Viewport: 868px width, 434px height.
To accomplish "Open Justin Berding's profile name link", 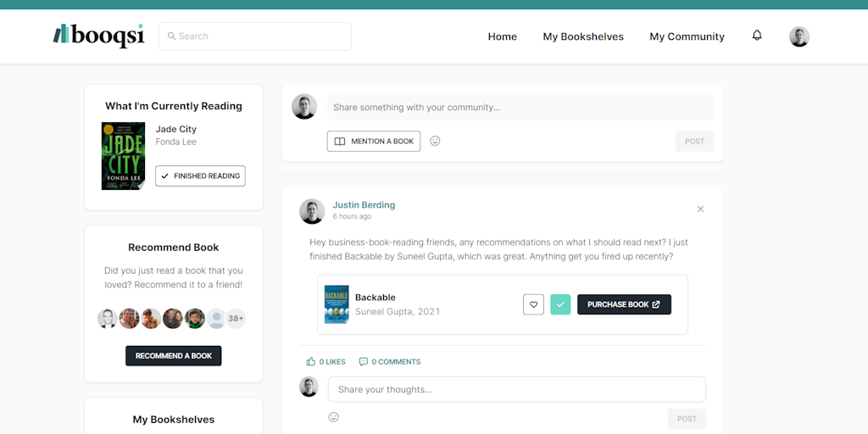I will pos(364,205).
